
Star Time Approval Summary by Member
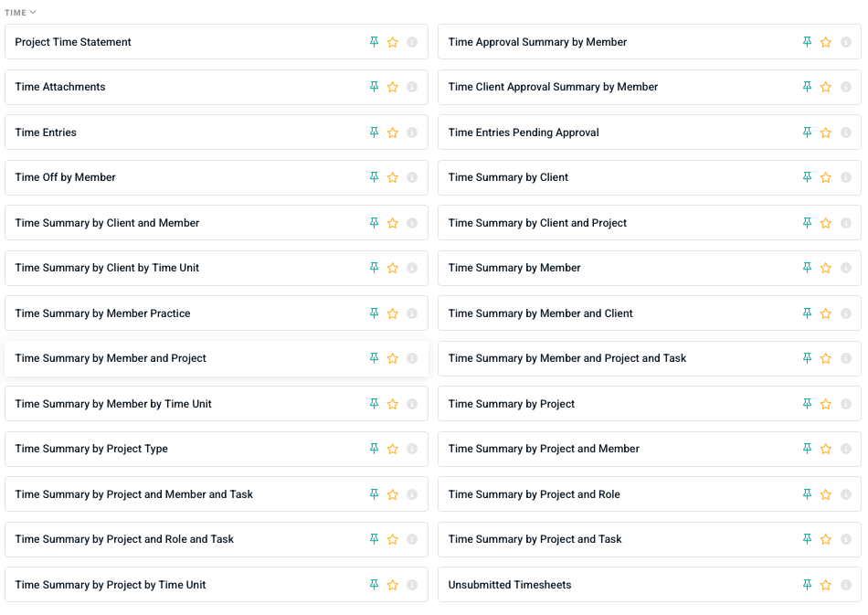(x=826, y=42)
